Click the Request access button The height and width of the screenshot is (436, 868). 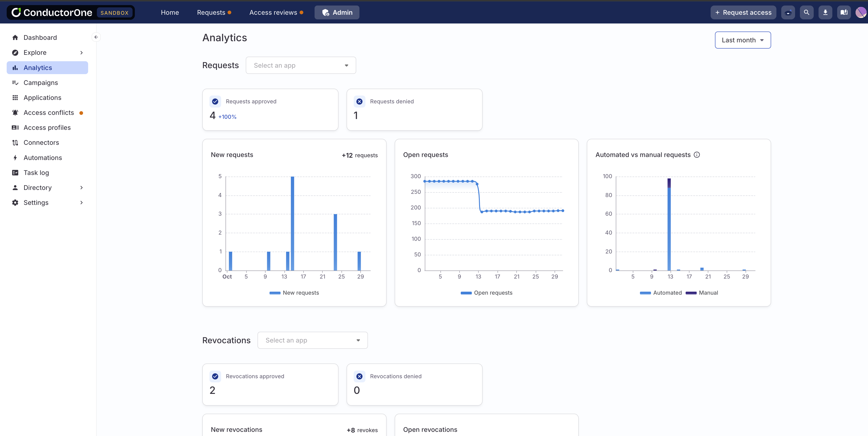point(743,12)
